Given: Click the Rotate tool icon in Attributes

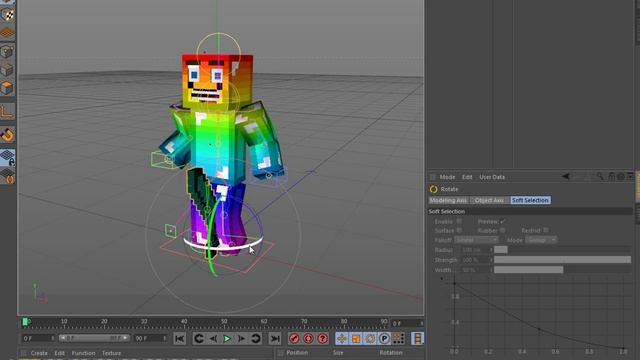Looking at the screenshot, I should [433, 189].
